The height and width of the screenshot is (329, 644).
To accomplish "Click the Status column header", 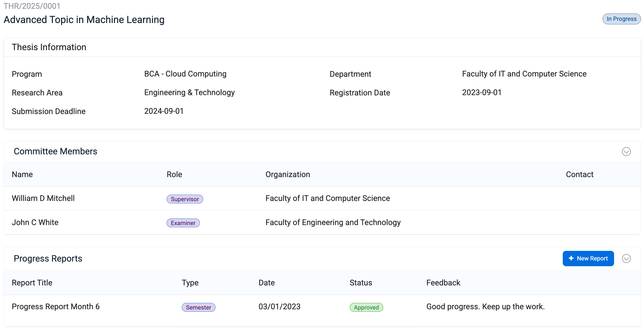I will [361, 283].
